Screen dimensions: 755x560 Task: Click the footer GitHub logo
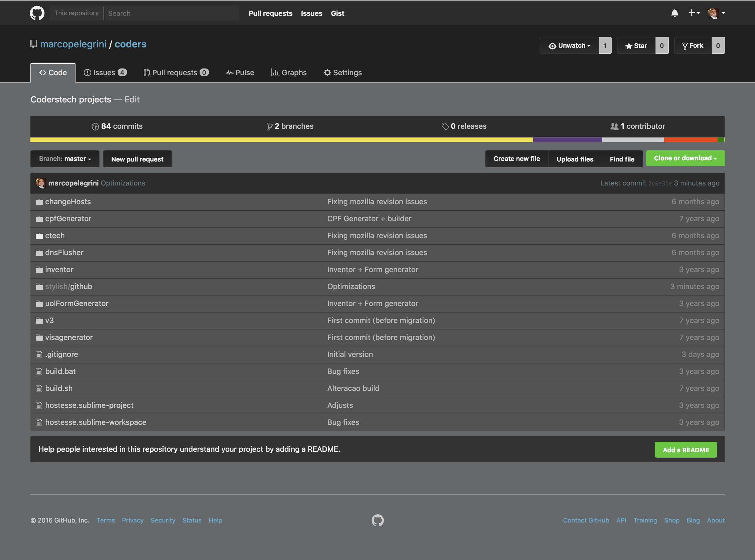coord(378,520)
